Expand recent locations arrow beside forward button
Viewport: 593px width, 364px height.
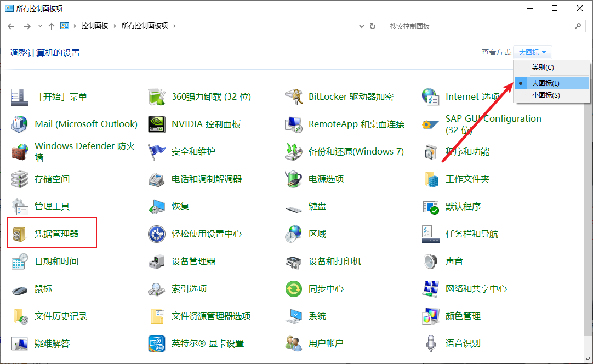point(40,26)
